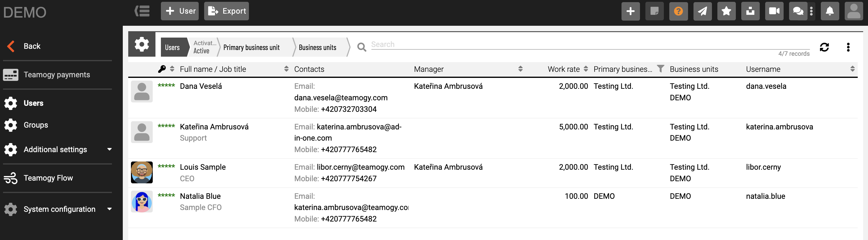Viewport: 868px width, 240px height.
Task: Click the organization structure icon
Action: click(x=750, y=11)
